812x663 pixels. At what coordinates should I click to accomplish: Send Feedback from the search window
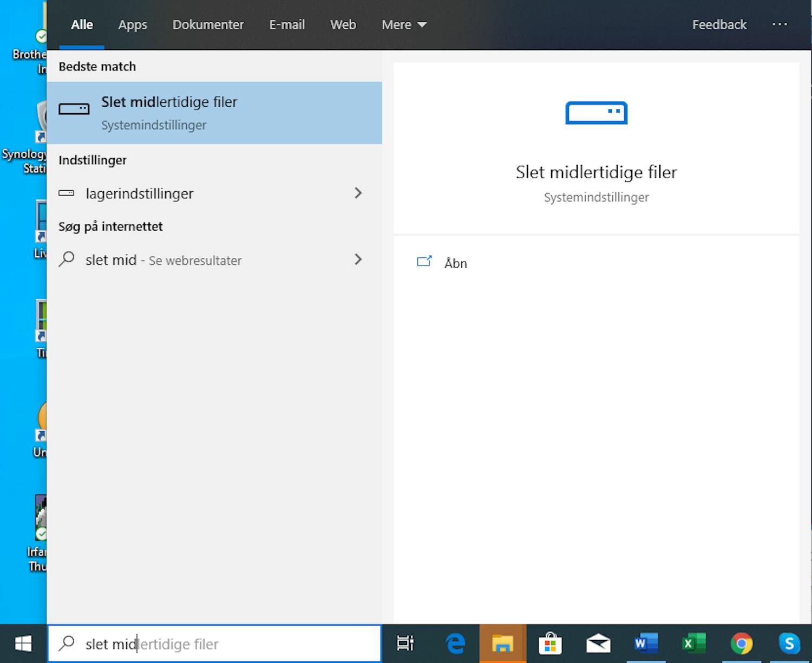point(719,24)
